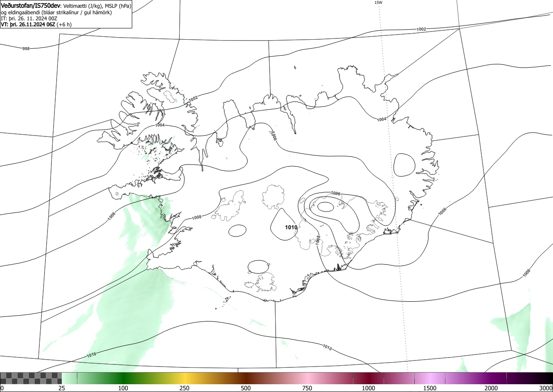Click the dark green color bar segment at 100
The image size is (553, 392).
123,378
